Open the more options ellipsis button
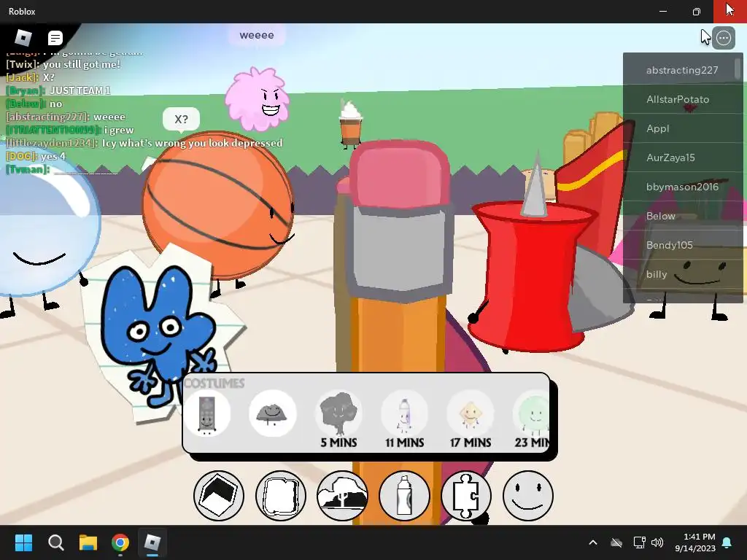 coord(723,38)
